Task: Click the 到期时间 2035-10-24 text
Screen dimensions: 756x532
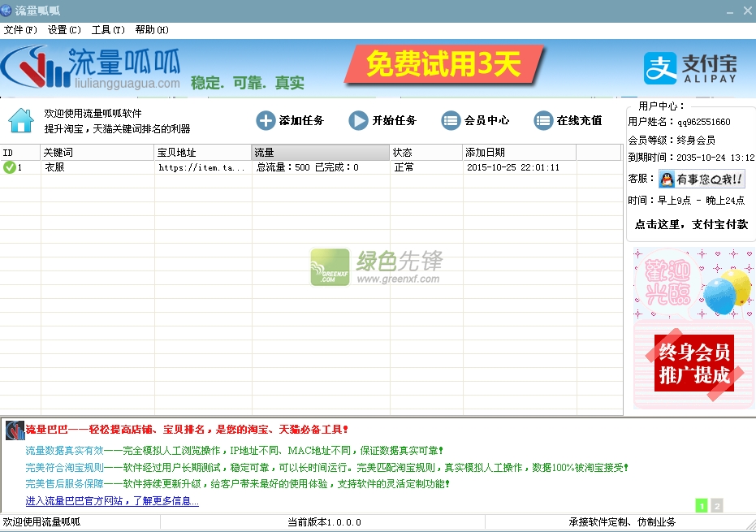Action: [691, 158]
